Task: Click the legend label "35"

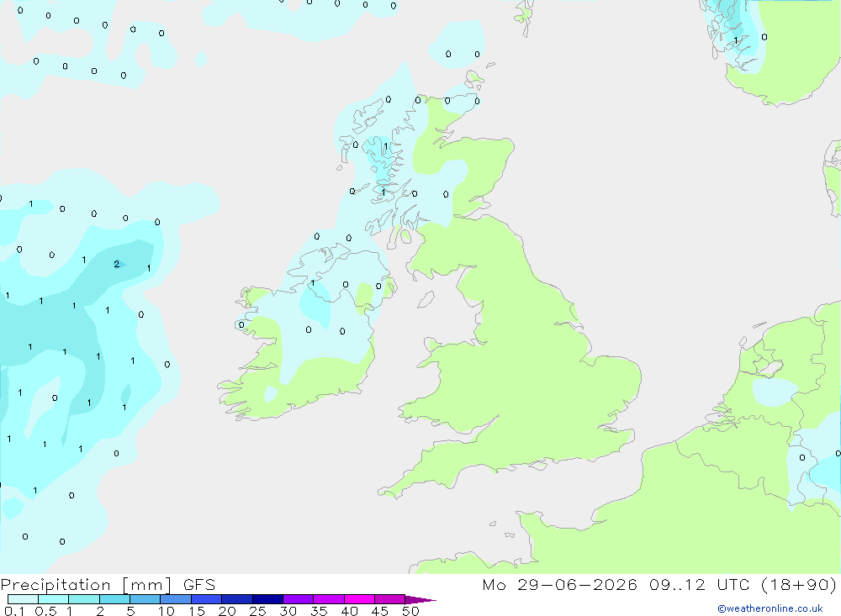Action: [x=319, y=611]
